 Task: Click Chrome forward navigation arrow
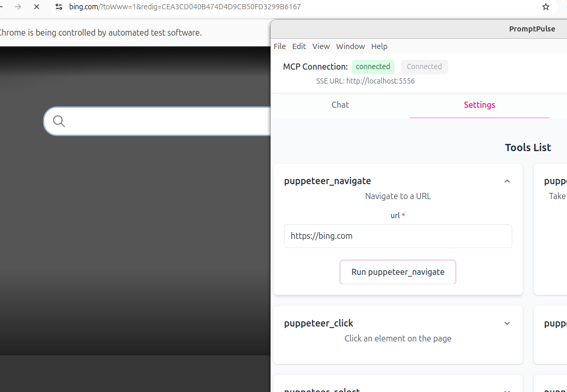18,7
